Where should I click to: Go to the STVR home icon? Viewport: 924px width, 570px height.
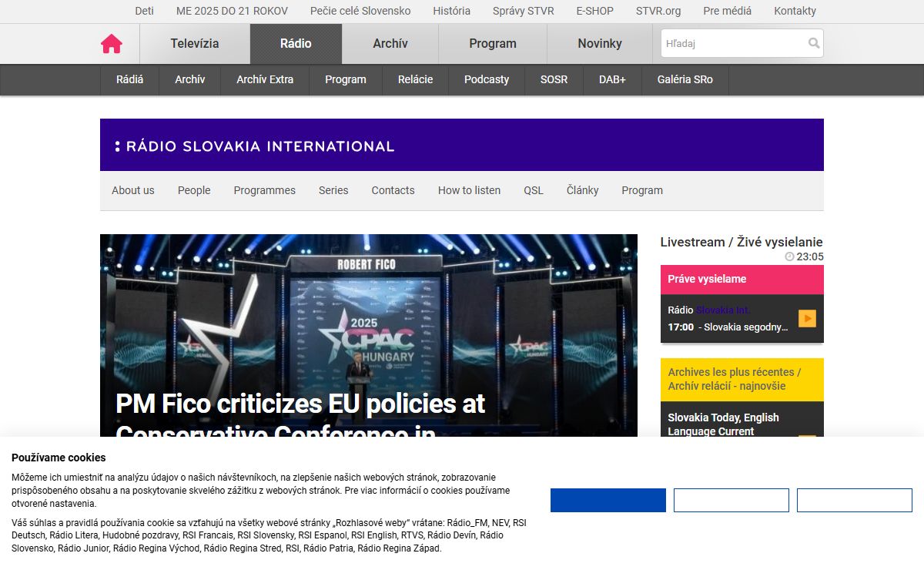(x=112, y=44)
